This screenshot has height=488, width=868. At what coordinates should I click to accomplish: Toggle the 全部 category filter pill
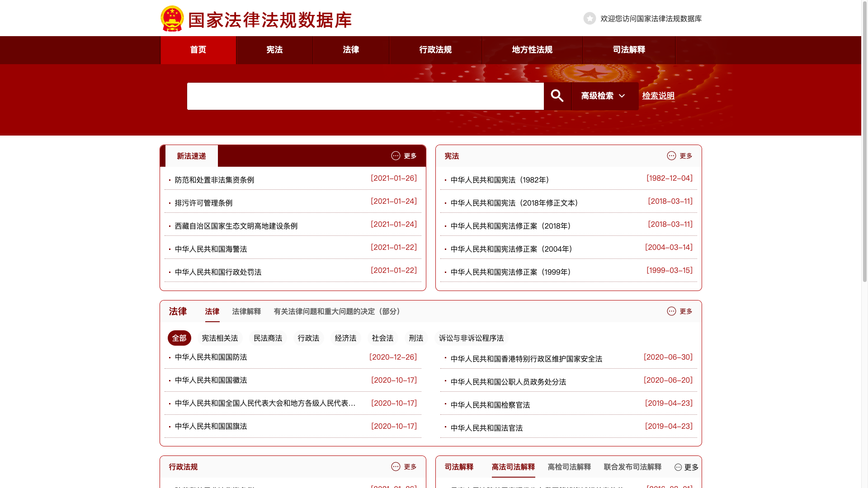[x=179, y=338]
